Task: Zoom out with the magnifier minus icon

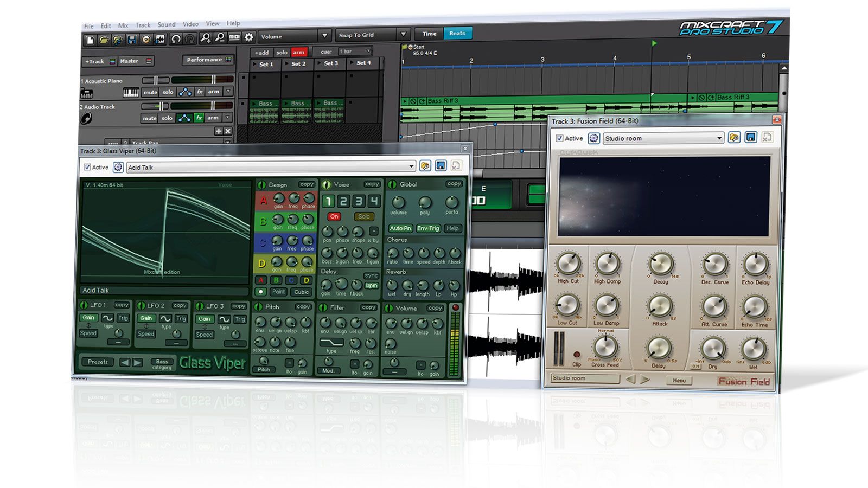Action: 220,38
